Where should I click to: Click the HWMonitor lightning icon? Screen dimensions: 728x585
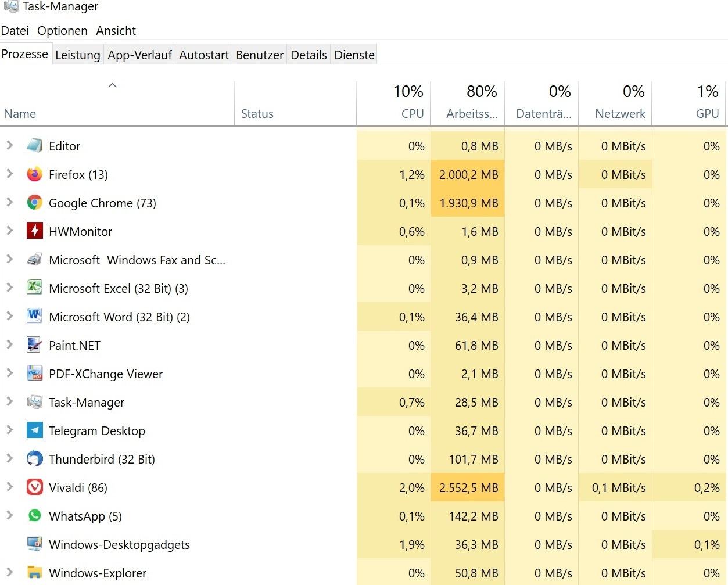point(35,231)
